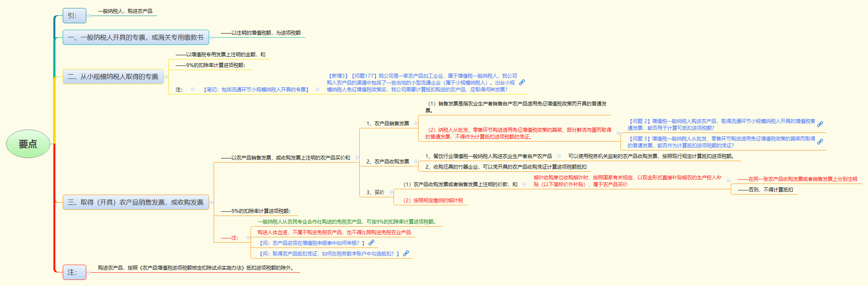Select 一、一般纳税人开具的专票,或海关专用缴款书 node
Viewport: 868px width, 286px height.
[136, 37]
